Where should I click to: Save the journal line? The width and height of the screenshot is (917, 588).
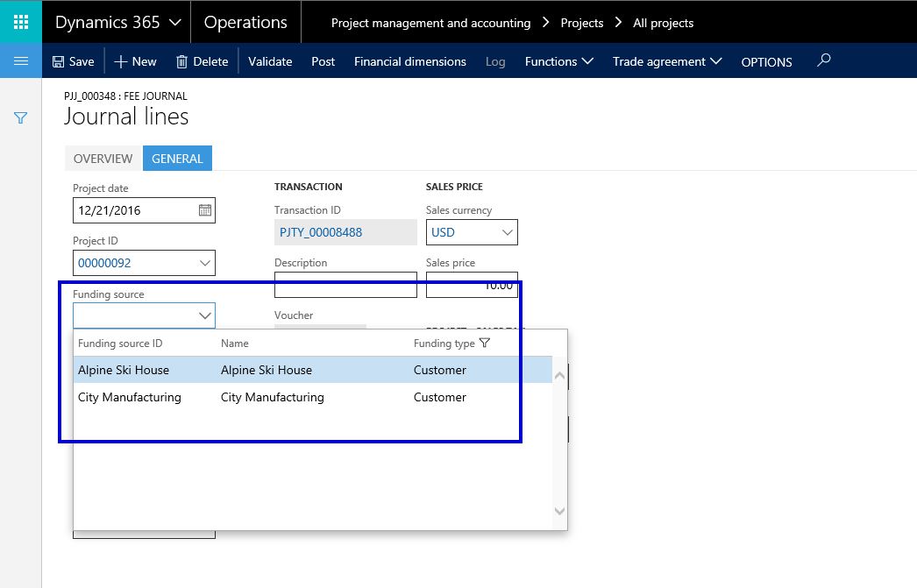(x=73, y=61)
